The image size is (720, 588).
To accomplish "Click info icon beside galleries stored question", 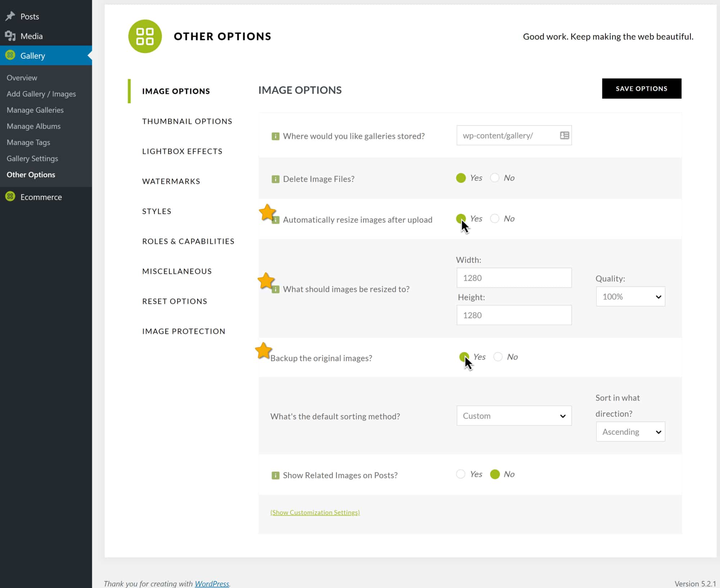I will tap(275, 136).
